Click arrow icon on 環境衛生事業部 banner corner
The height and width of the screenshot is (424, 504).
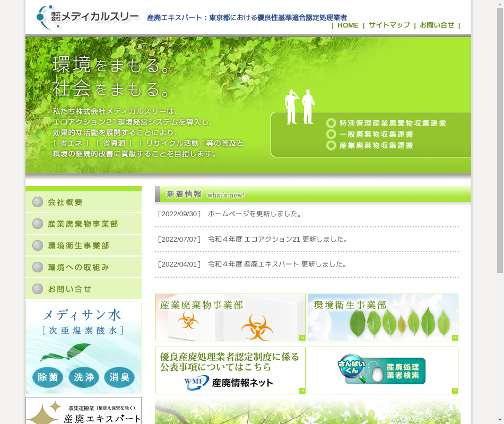(x=455, y=338)
